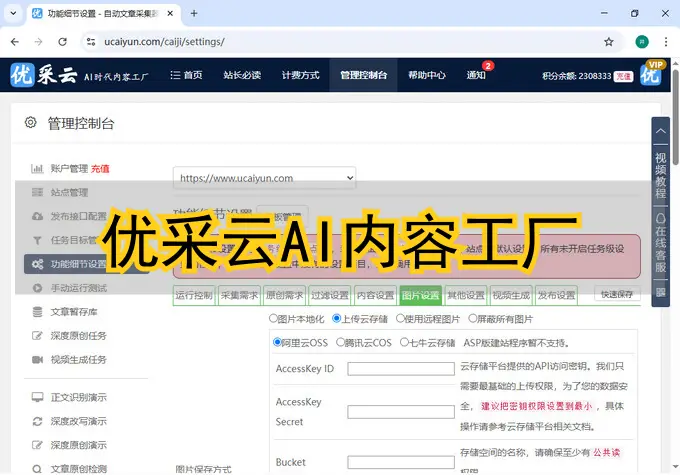This screenshot has height=475, width=680.
Task: Open 计费方式 in top navigation
Action: tap(300, 75)
